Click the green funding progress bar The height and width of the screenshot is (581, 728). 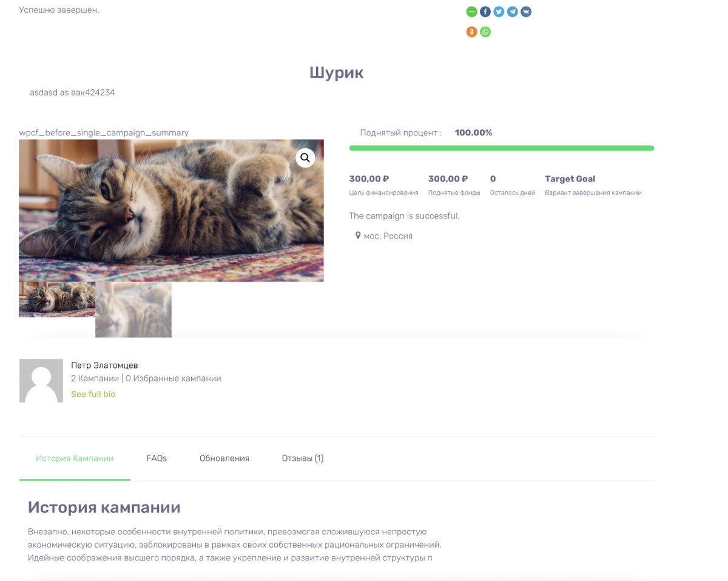502,148
